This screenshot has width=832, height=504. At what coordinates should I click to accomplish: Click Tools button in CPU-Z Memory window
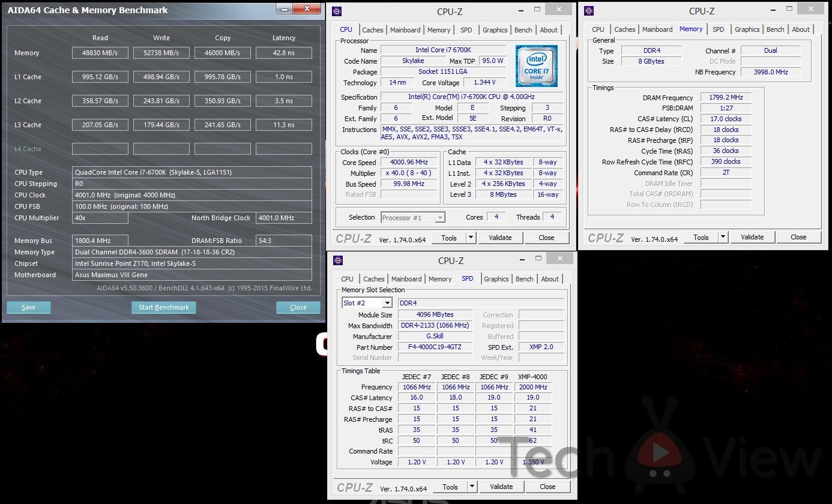coord(701,237)
